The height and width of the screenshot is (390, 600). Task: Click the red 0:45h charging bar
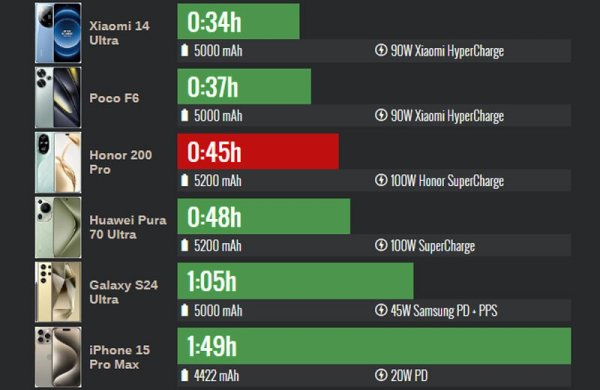[x=258, y=152]
